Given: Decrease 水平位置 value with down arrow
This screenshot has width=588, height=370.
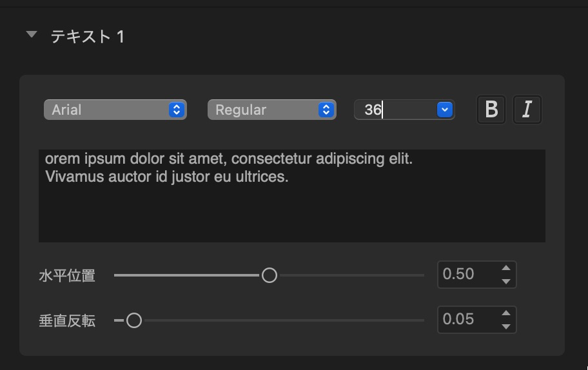Looking at the screenshot, I should point(506,282).
